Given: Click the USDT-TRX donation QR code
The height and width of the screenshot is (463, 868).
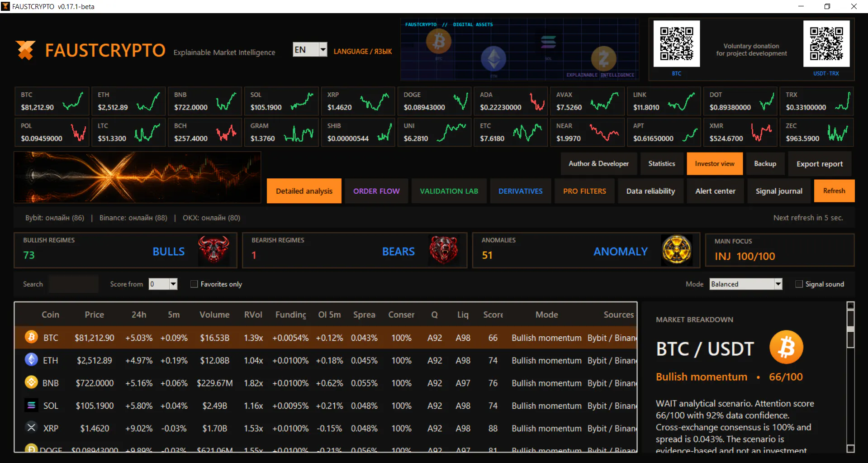Looking at the screenshot, I should (826, 43).
